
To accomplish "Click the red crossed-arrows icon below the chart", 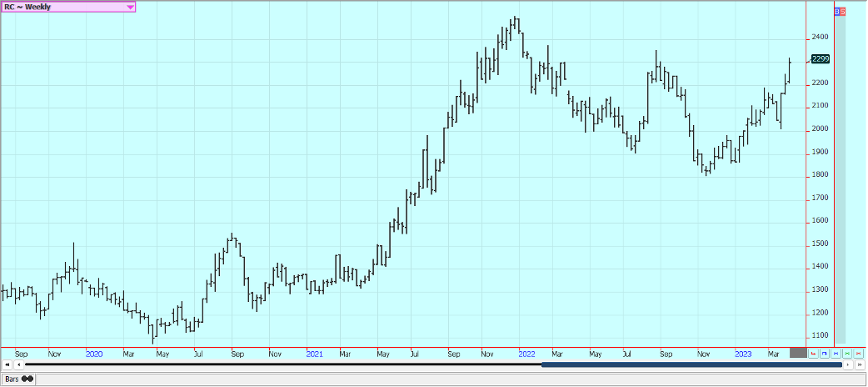I will (858, 353).
